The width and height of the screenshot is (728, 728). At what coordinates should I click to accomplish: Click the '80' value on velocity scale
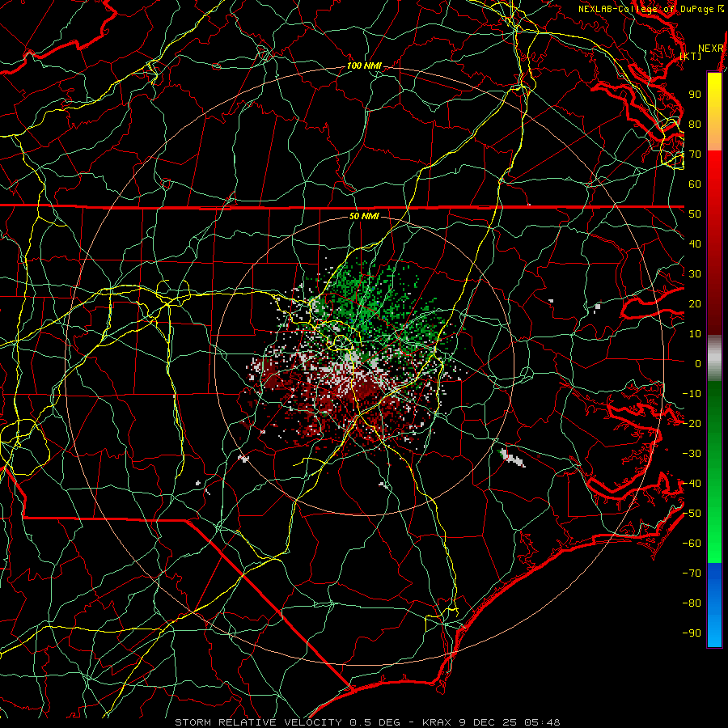pos(695,124)
